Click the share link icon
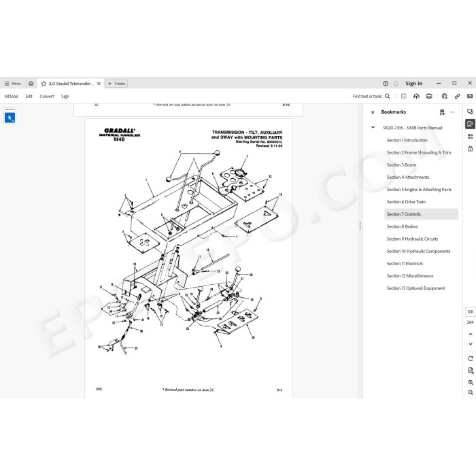 (x=457, y=97)
